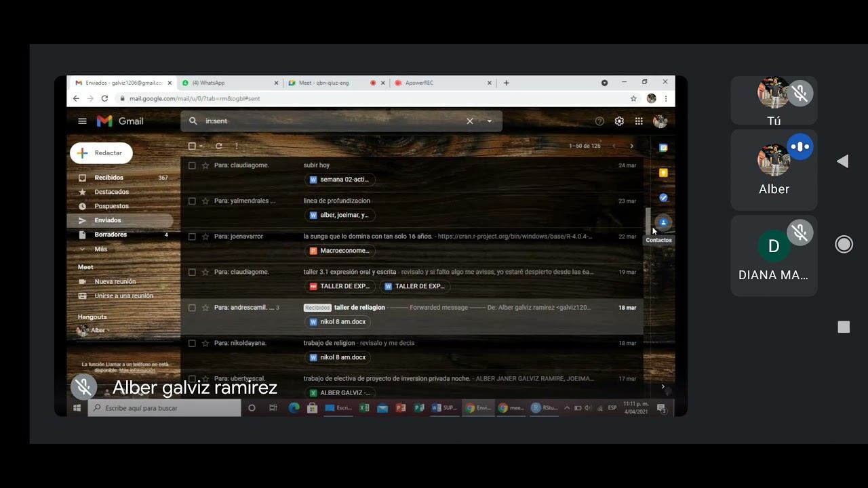Open a new Chrome tab
The height and width of the screenshot is (488, 868).
506,83
